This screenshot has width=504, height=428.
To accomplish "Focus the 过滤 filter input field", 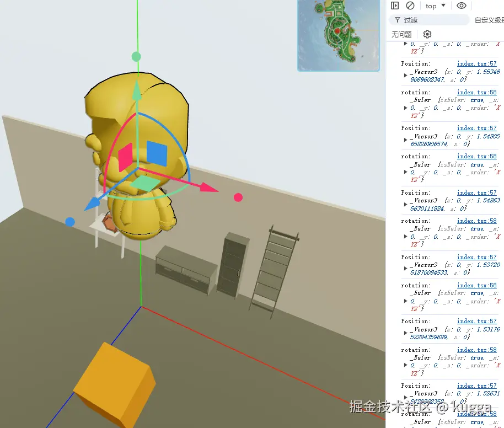I will [429, 20].
